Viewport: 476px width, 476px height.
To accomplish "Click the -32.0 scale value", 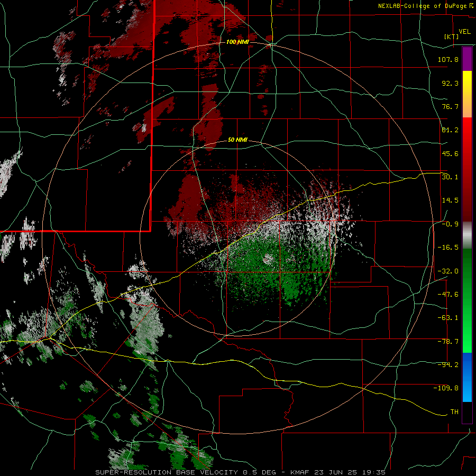I will (x=448, y=271).
